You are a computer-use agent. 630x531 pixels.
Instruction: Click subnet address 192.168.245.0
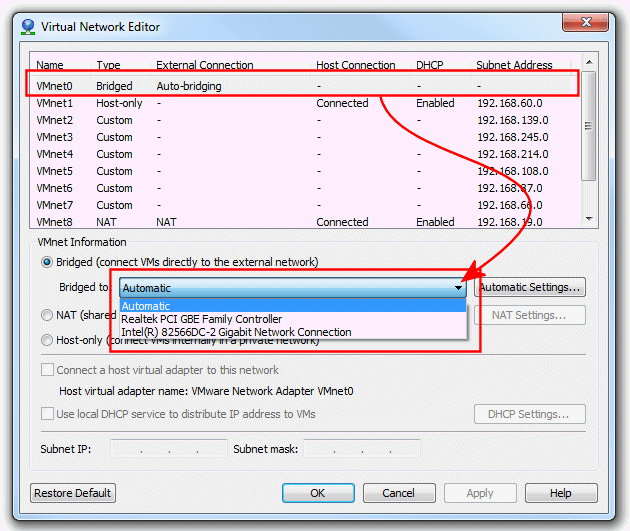tap(513, 137)
